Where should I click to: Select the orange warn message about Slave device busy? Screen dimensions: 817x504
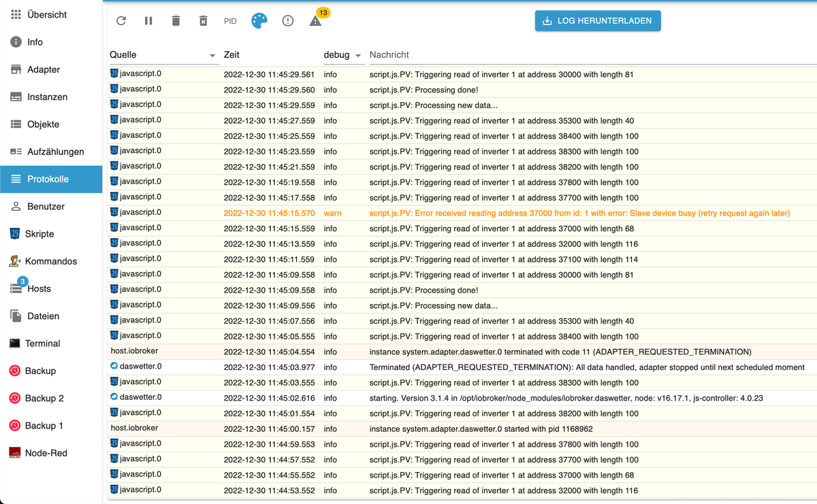tap(579, 213)
